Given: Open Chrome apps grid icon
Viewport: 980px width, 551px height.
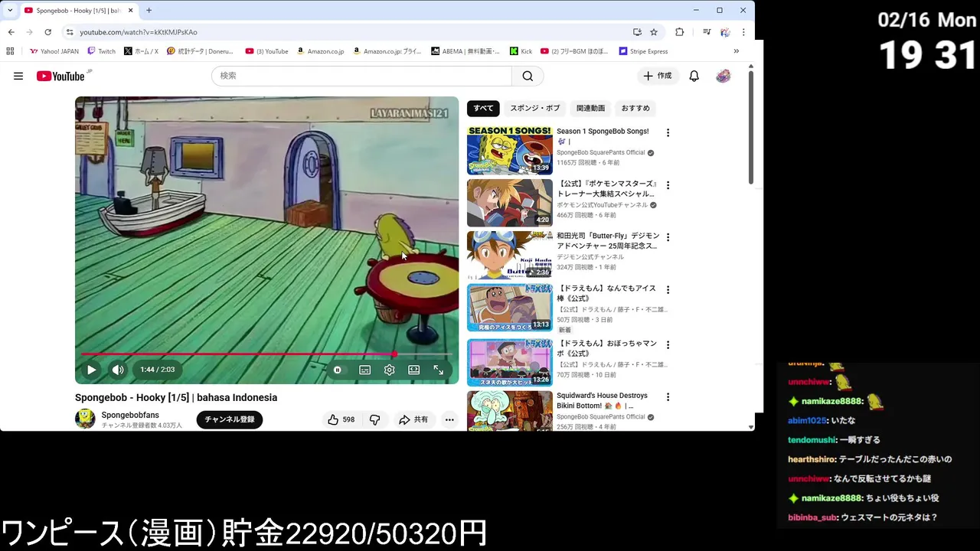Looking at the screenshot, I should [x=10, y=51].
